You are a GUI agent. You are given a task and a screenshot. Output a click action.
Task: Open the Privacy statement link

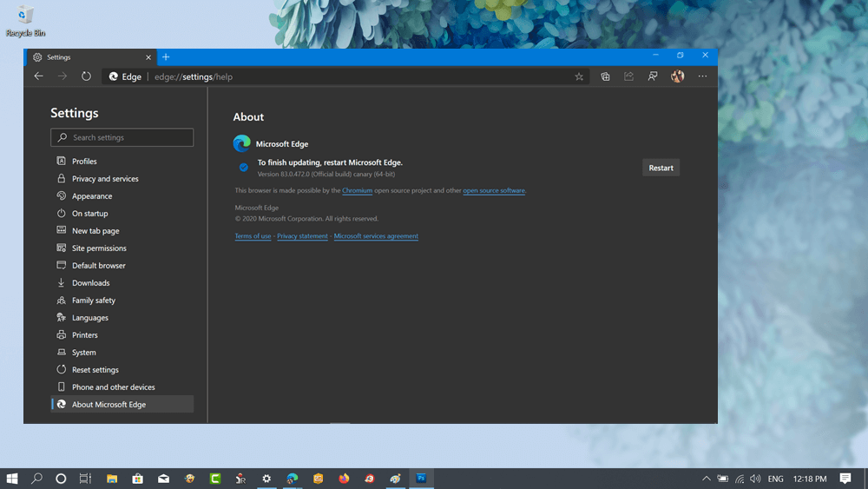[x=302, y=236]
